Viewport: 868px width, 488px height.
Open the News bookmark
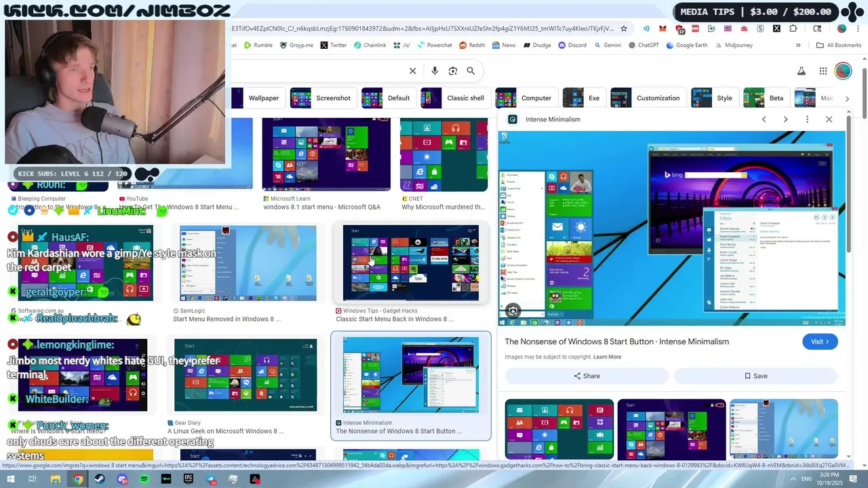(504, 45)
